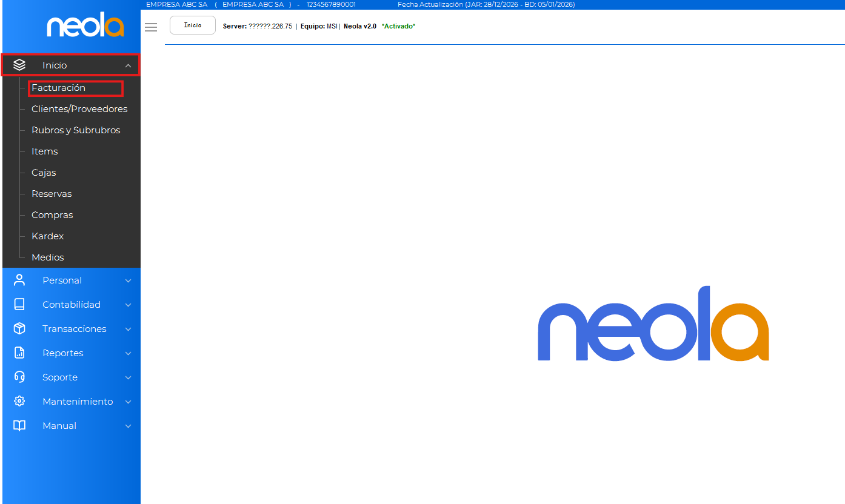Open the Cajas submenu item
Viewport: 845px width, 504px height.
click(44, 173)
